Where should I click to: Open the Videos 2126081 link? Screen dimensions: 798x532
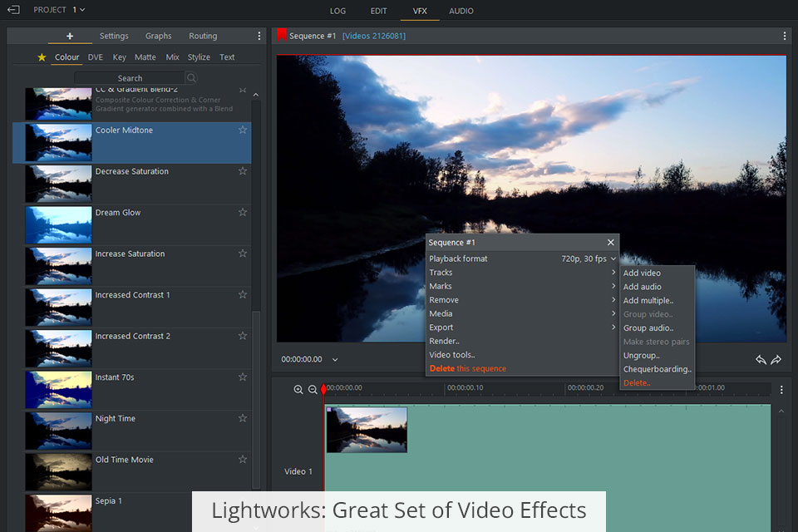pyautogui.click(x=374, y=36)
